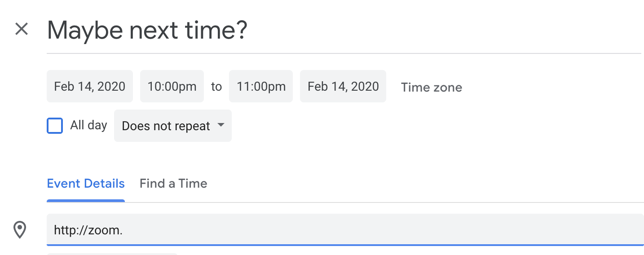Screen dimensions: 644x255
Task: Click the http://zoom. text in location field
Action: point(88,230)
